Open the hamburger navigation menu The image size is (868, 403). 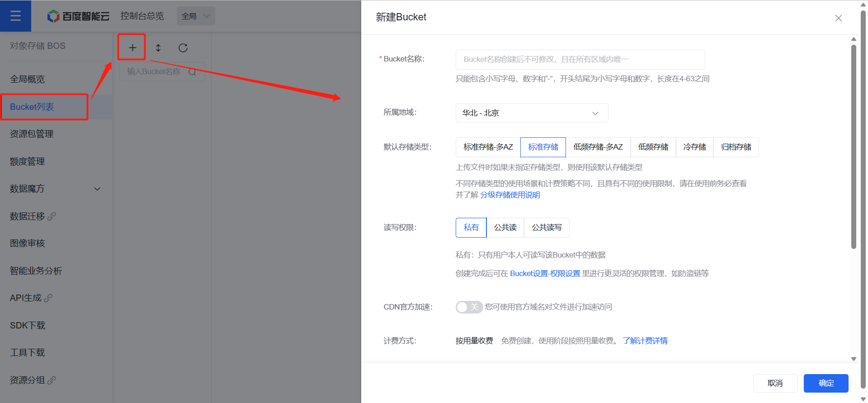click(15, 16)
